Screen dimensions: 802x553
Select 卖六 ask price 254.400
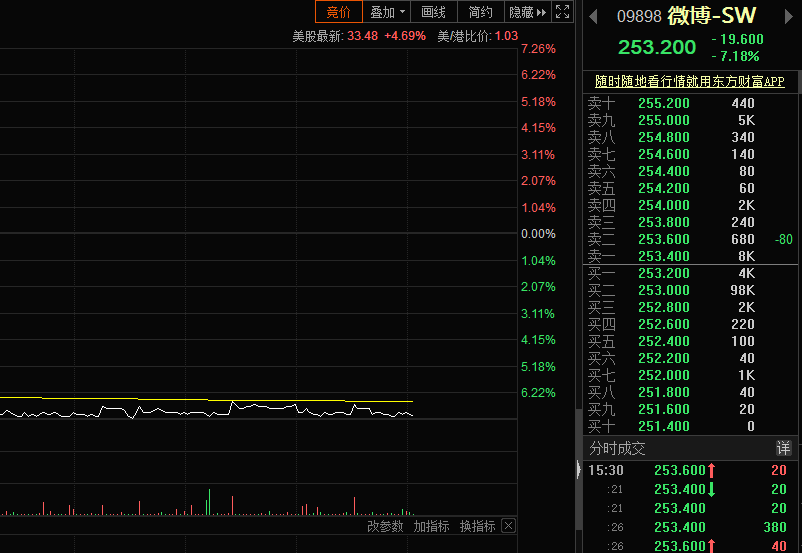pos(664,171)
